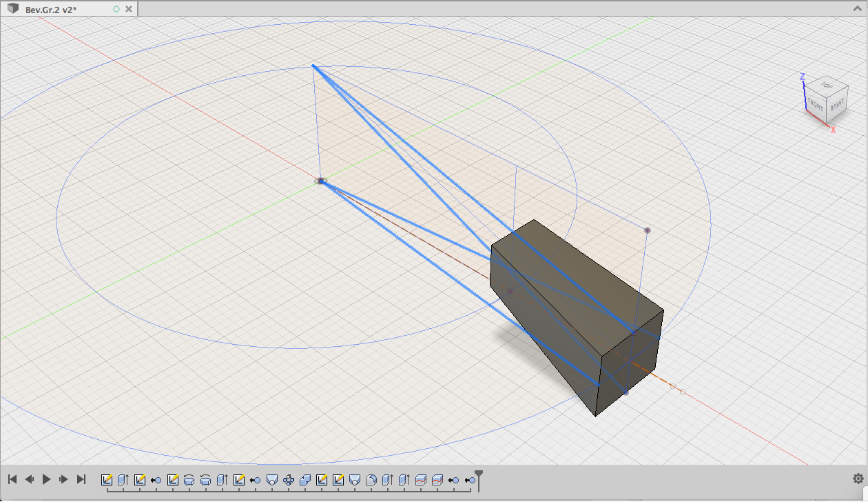
Task: Select the Bev.Gr.2 v2 document tab
Action: coord(52,9)
